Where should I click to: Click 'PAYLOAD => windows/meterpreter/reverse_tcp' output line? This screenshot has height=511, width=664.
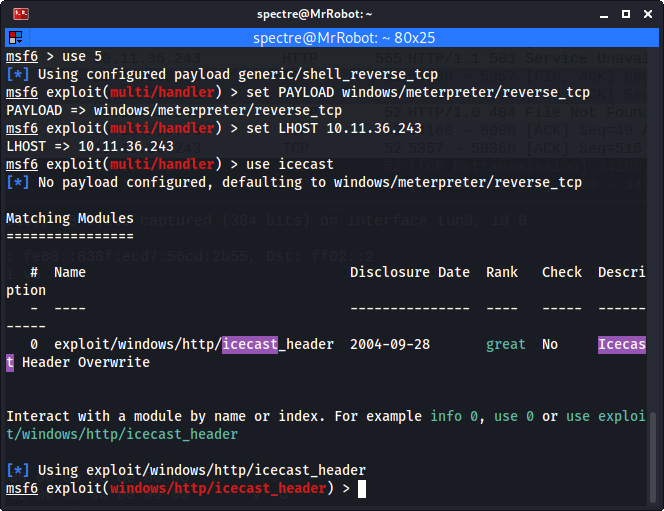point(174,110)
